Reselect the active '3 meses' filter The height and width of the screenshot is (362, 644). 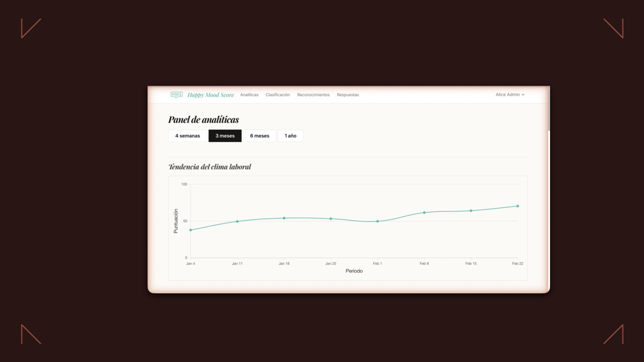click(225, 136)
